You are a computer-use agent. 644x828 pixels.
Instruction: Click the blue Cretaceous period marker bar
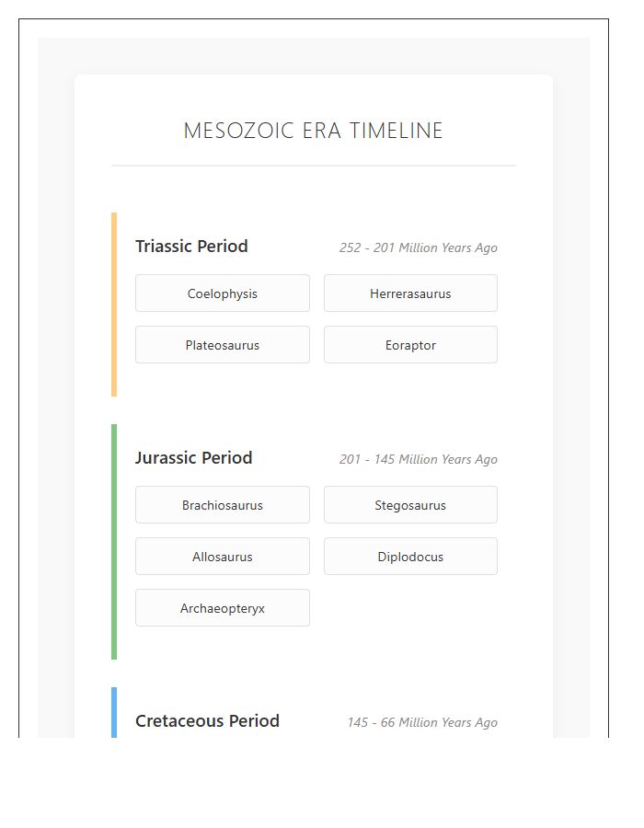coord(113,713)
